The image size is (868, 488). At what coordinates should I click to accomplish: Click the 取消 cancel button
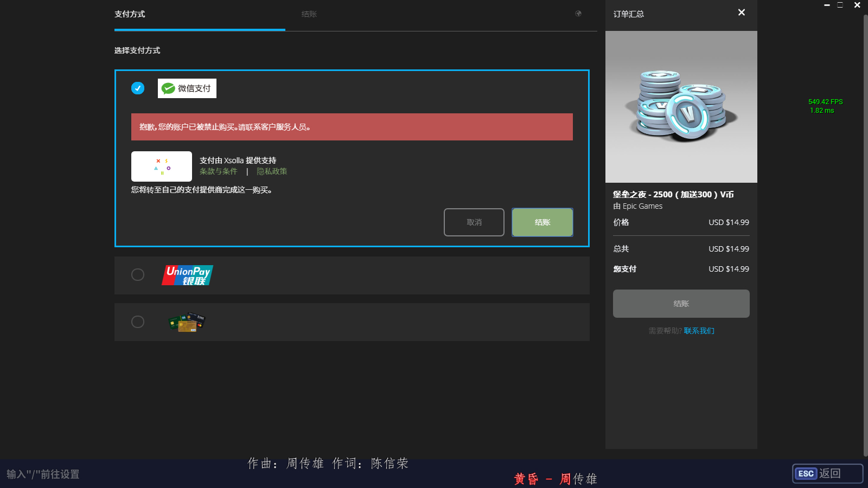474,222
